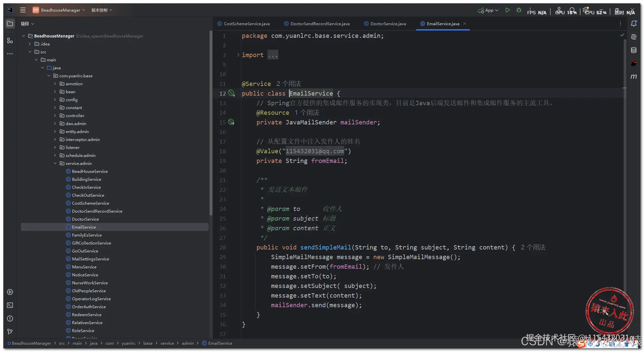Switch to the DoctorSendRecordService.java tab
The image size is (644, 352).
tap(317, 24)
